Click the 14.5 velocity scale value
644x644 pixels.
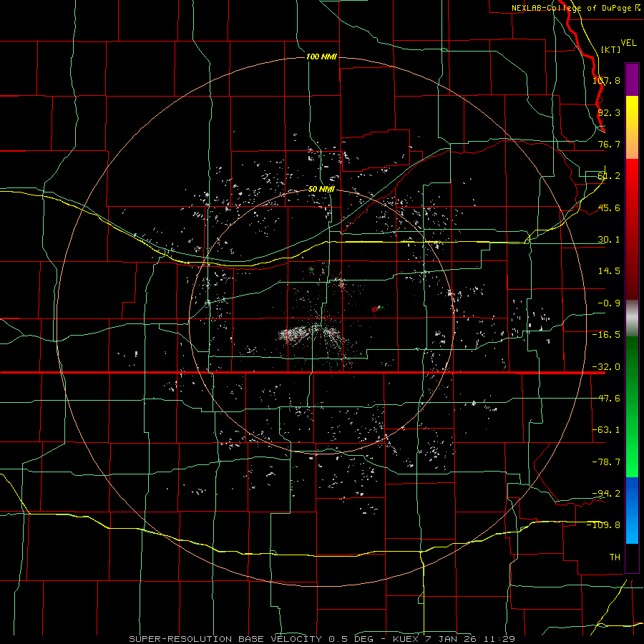(609, 271)
